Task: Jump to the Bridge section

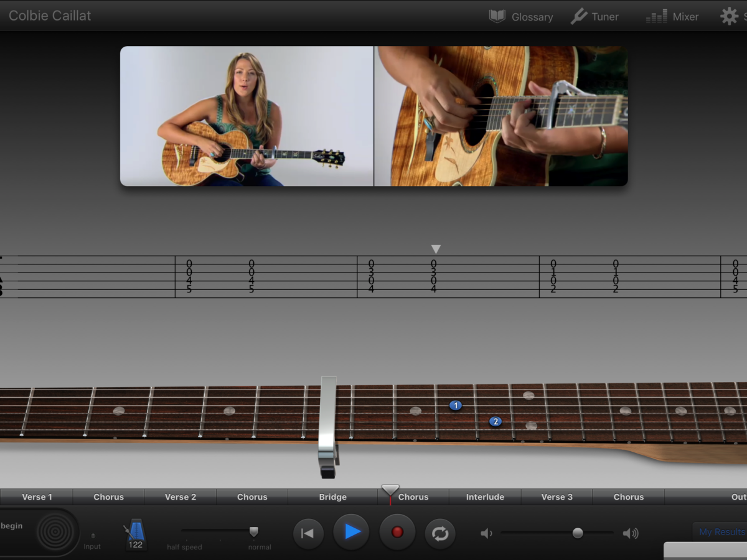Action: tap(332, 497)
